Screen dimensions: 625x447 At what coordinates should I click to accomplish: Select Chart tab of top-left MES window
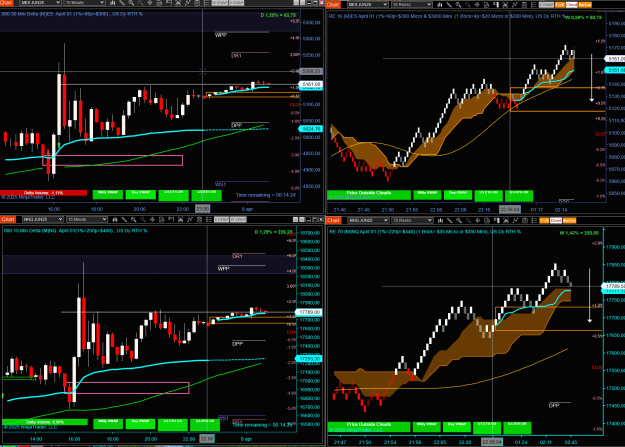[7, 3]
